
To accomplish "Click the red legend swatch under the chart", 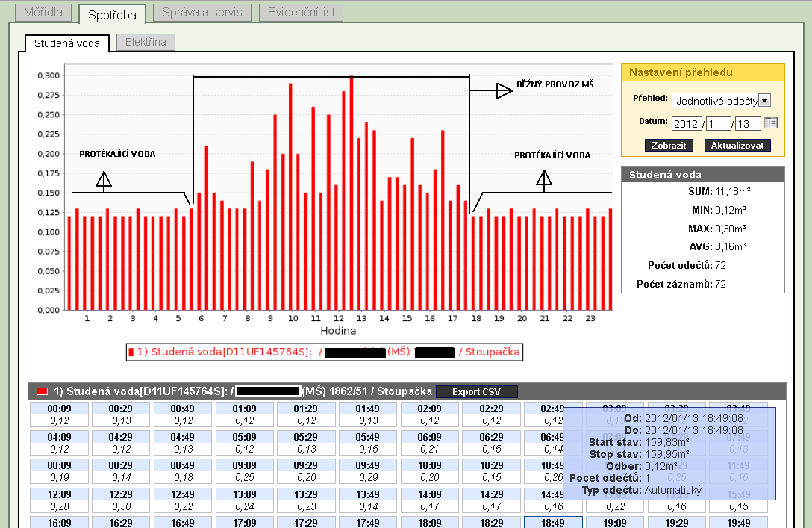I will point(131,352).
